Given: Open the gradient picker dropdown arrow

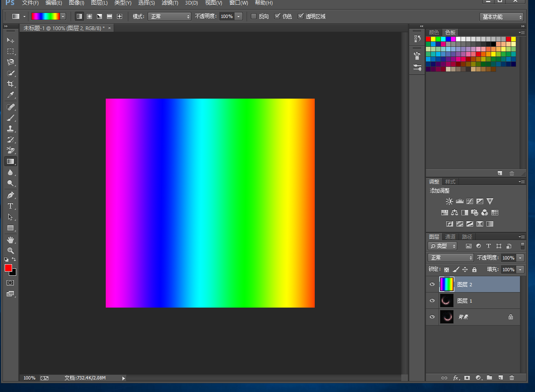Looking at the screenshot, I should pos(63,16).
